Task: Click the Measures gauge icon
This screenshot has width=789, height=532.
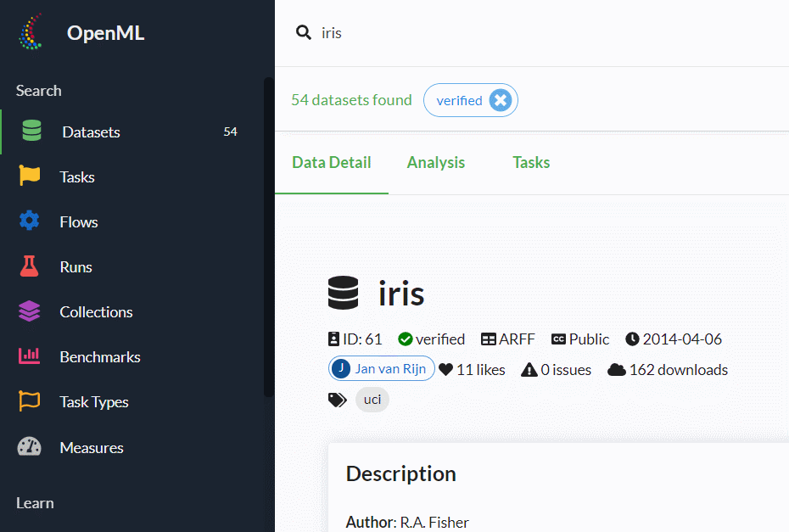Action: 30,447
